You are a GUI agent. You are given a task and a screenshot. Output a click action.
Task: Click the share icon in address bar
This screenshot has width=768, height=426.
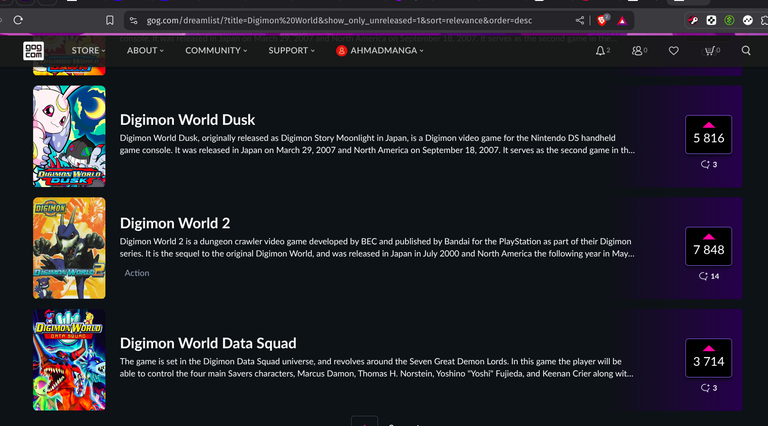[x=580, y=20]
